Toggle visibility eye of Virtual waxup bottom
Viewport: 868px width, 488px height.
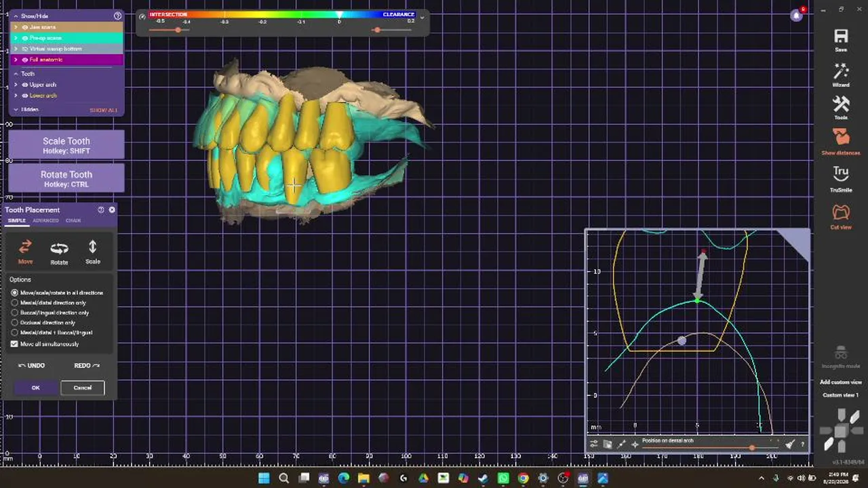pyautogui.click(x=25, y=49)
